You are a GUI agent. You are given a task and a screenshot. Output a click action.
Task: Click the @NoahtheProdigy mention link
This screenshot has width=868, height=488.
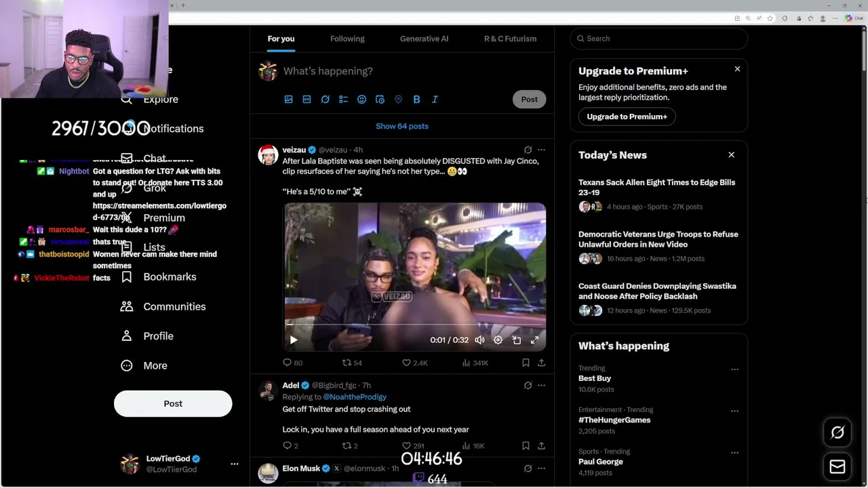(355, 396)
